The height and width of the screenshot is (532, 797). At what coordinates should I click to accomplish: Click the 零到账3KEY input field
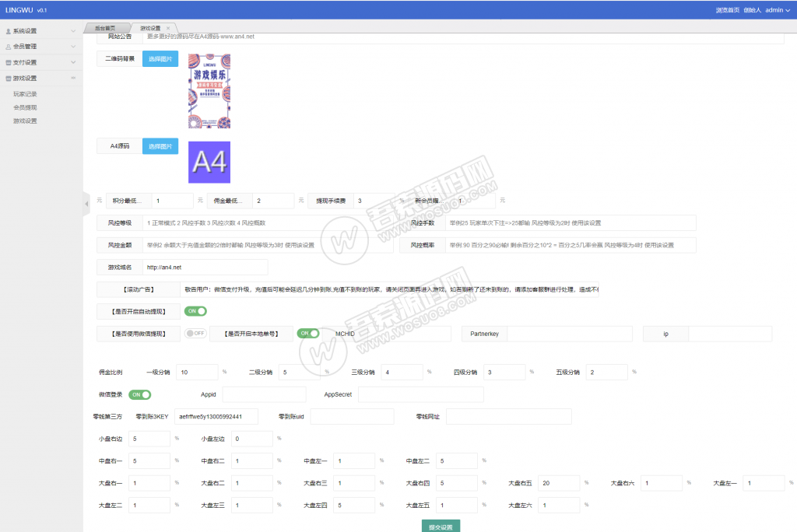(x=216, y=416)
